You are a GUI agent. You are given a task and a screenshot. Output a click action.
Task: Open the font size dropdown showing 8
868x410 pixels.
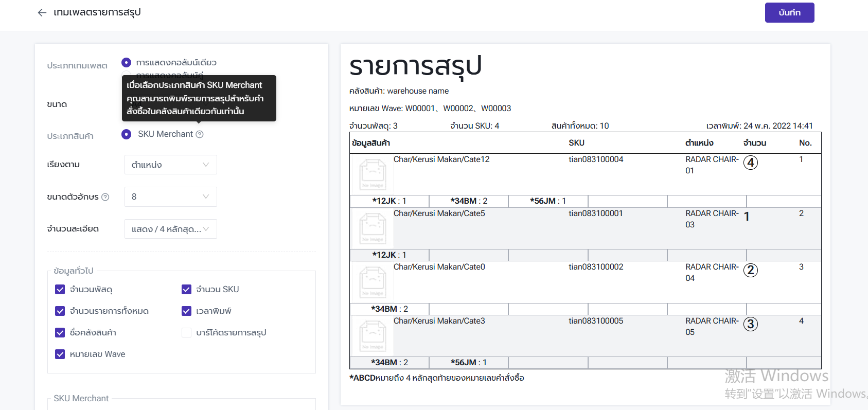pos(171,197)
